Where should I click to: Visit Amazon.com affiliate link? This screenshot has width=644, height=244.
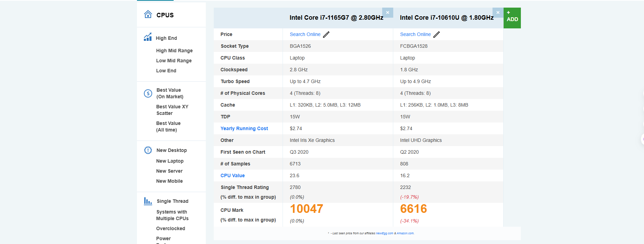coord(405,233)
